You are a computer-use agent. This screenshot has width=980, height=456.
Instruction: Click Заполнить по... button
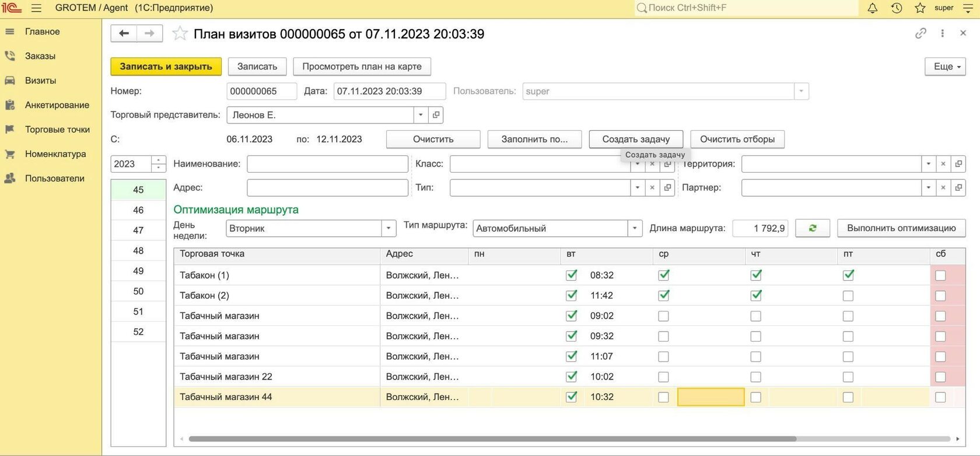pos(535,139)
